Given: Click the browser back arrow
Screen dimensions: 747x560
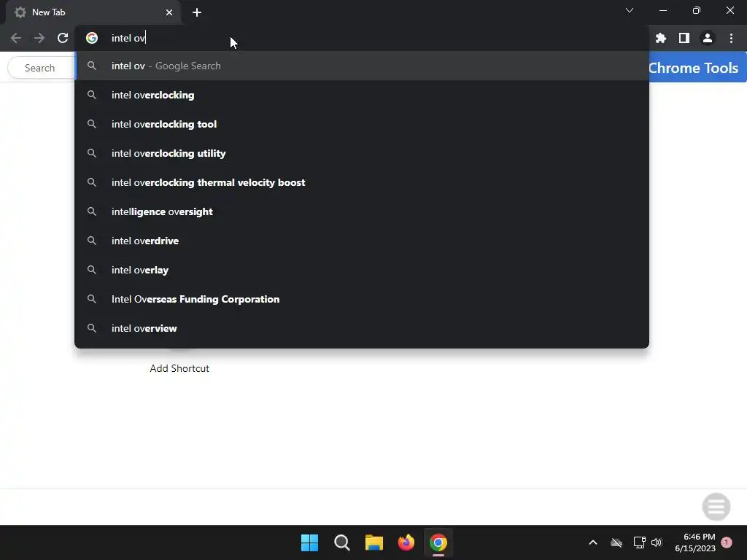Looking at the screenshot, I should tap(16, 38).
